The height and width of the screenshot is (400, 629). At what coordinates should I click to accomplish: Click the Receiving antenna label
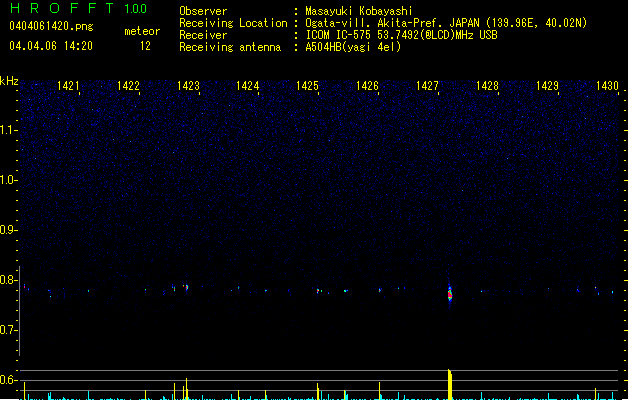[230, 47]
